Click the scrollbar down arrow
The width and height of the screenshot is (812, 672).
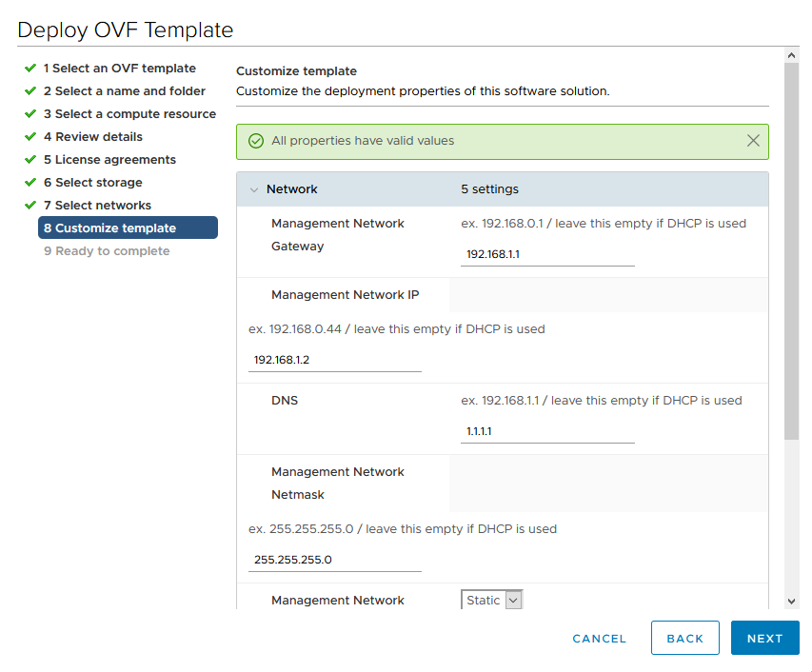(x=791, y=601)
